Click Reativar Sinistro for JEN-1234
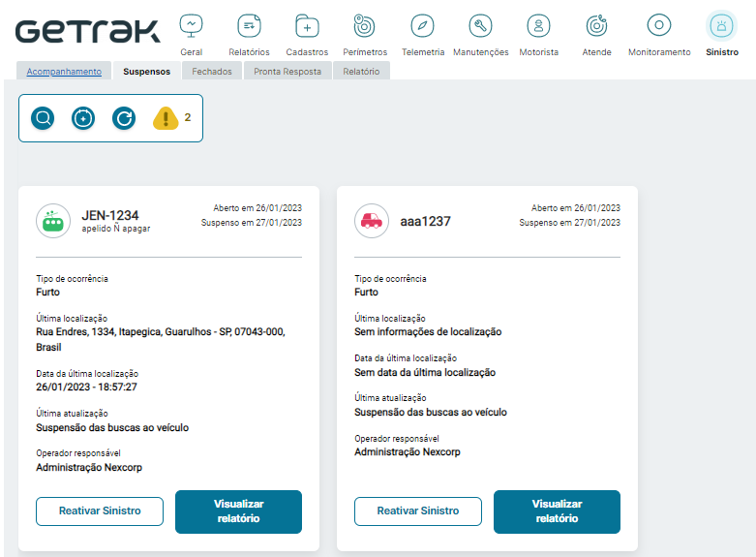Image resolution: width=756 pixels, height=557 pixels. click(100, 511)
